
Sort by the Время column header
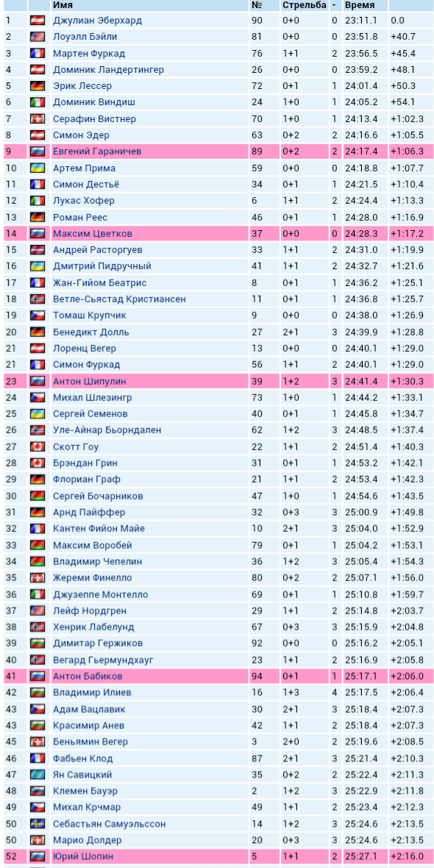[360, 5]
